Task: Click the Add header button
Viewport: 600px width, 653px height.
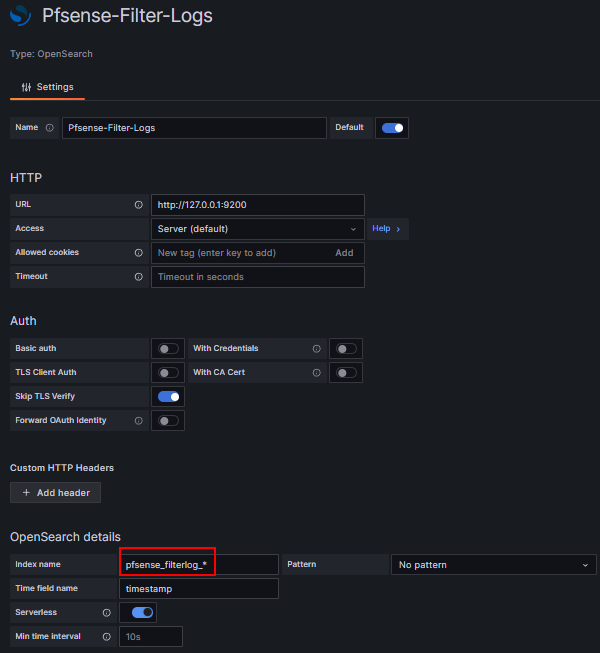Action: pos(55,493)
